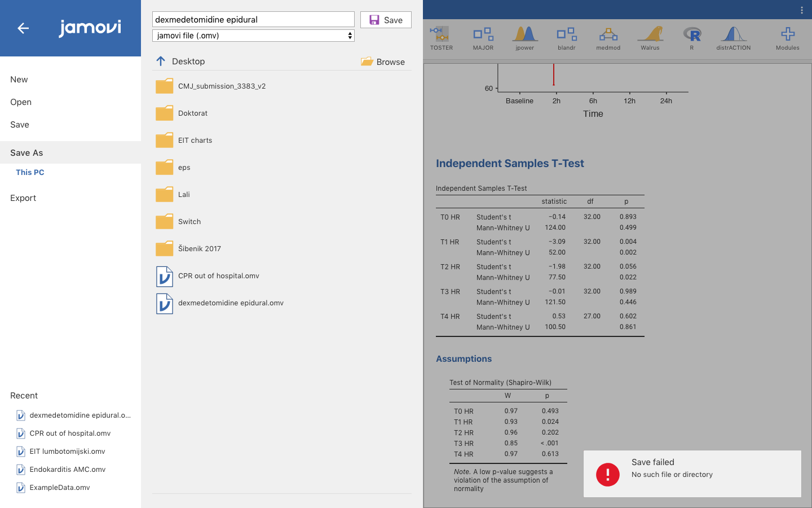Click the T4 HR row in T-Test table
Image resolution: width=812 pixels, height=508 pixels.
coord(540,322)
